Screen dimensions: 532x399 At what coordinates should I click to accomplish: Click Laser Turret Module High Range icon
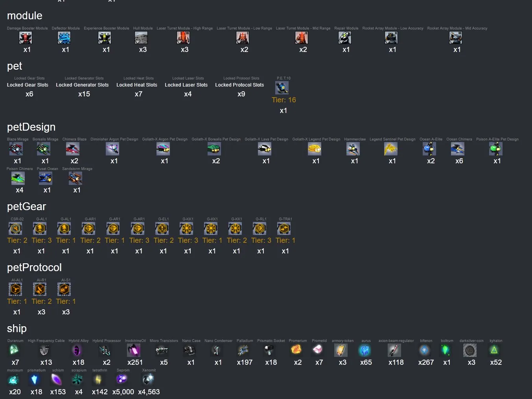[x=183, y=38]
